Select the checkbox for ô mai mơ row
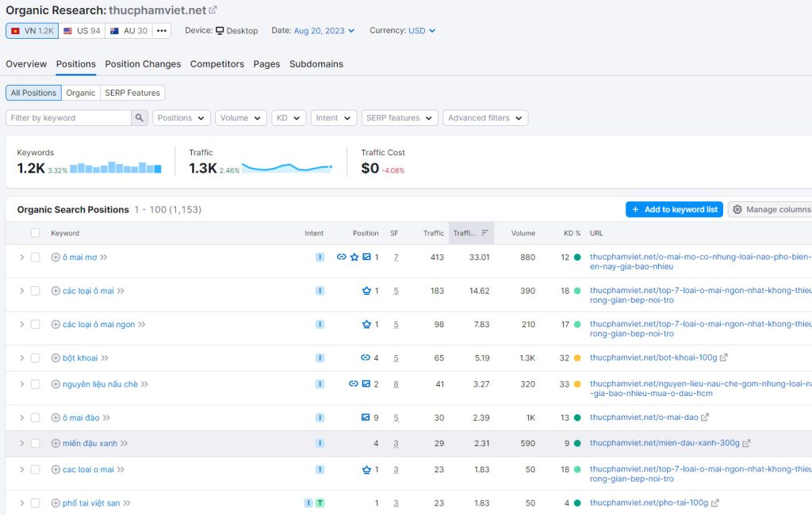 coord(35,257)
